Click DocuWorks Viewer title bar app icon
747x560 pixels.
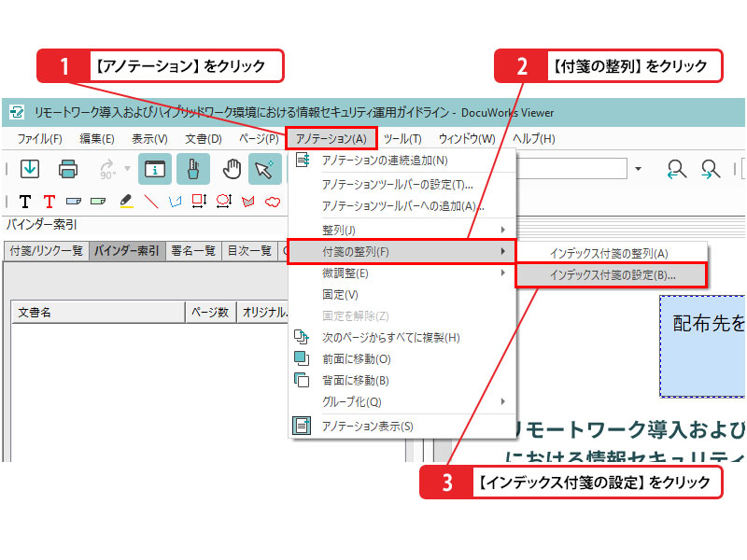pos(16,112)
